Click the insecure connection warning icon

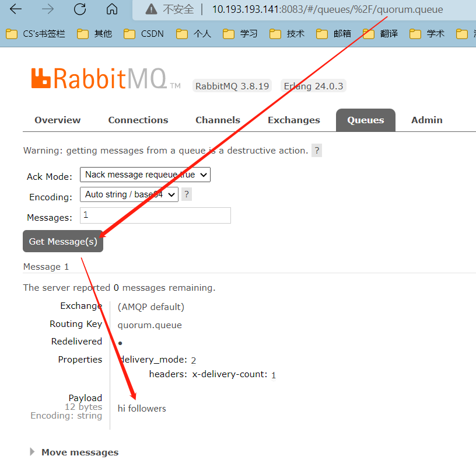pyautogui.click(x=151, y=9)
